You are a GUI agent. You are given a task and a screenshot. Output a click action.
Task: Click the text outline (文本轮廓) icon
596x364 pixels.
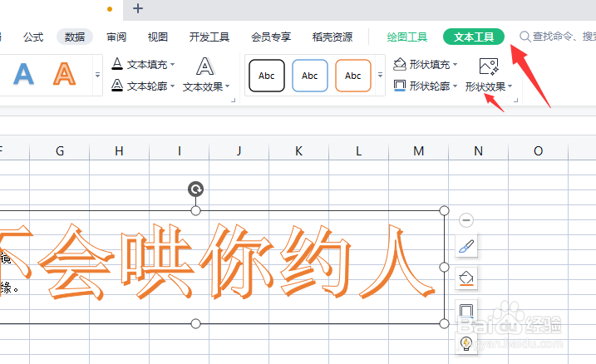(x=117, y=86)
